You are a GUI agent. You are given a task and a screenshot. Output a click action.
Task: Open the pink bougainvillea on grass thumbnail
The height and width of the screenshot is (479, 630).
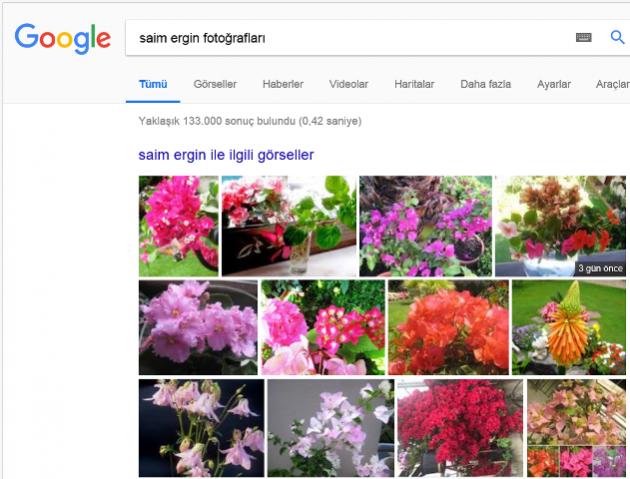click(x=179, y=226)
